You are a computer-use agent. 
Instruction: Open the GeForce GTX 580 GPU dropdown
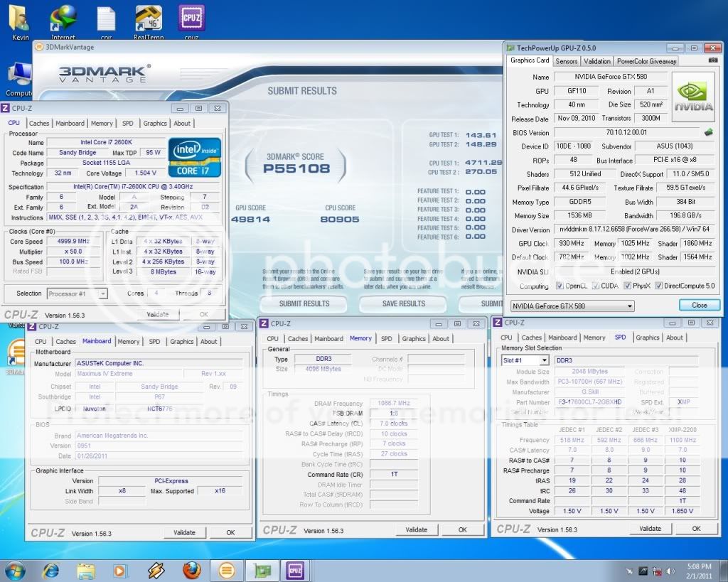point(572,306)
